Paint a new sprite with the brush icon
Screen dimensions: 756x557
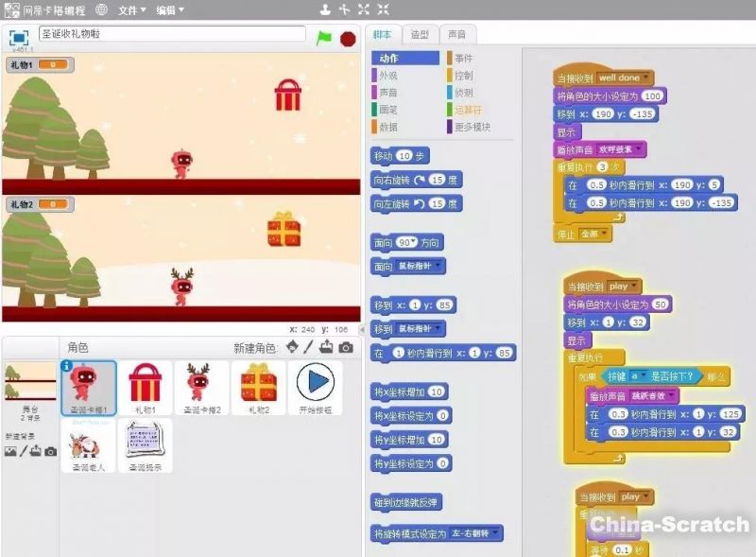pos(308,347)
